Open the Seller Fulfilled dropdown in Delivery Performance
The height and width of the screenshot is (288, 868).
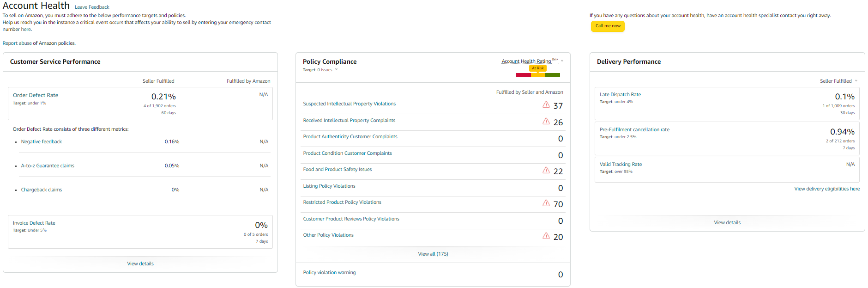pyautogui.click(x=856, y=81)
